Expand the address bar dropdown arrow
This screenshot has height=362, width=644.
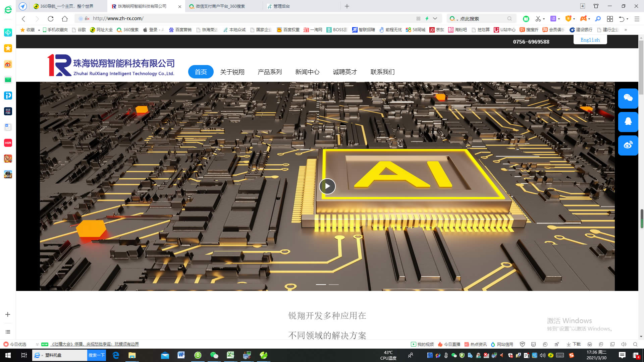point(435,19)
